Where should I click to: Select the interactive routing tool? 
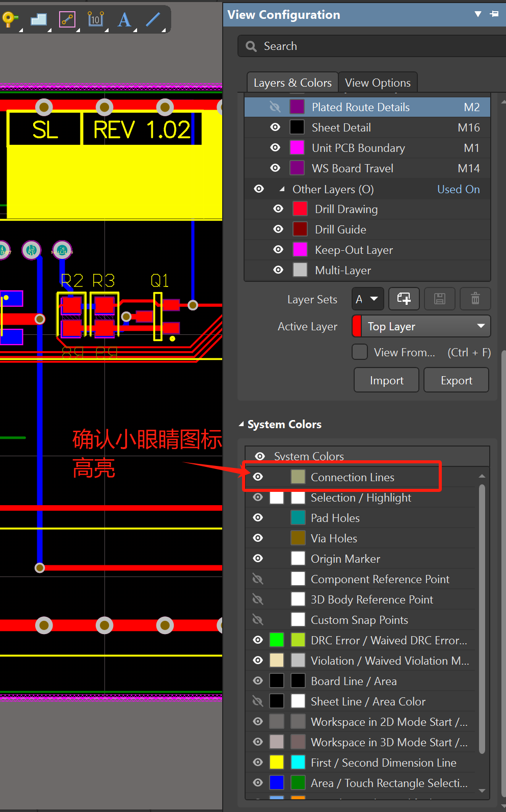point(67,19)
